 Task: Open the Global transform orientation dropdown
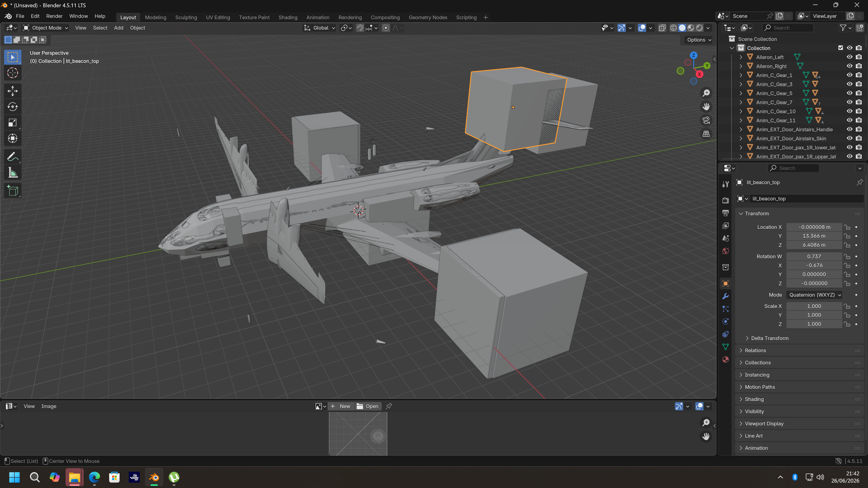point(319,28)
